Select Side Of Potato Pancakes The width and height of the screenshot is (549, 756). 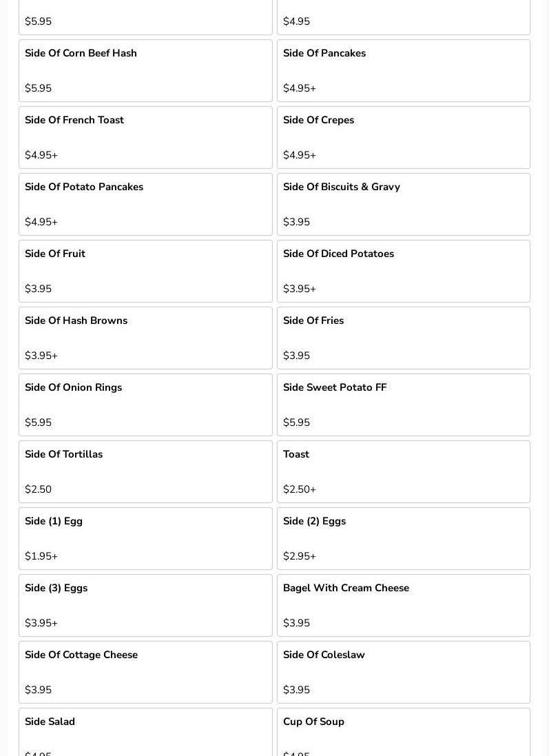[x=145, y=204]
